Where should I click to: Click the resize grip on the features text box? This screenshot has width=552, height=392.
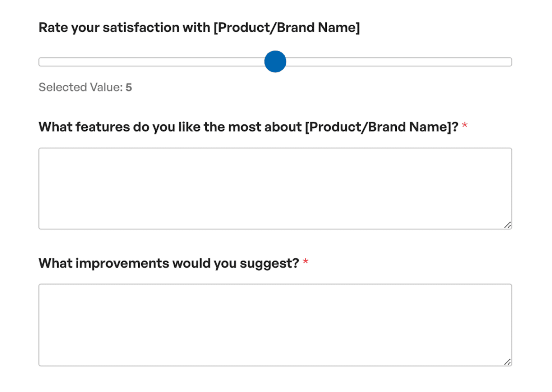pos(507,225)
